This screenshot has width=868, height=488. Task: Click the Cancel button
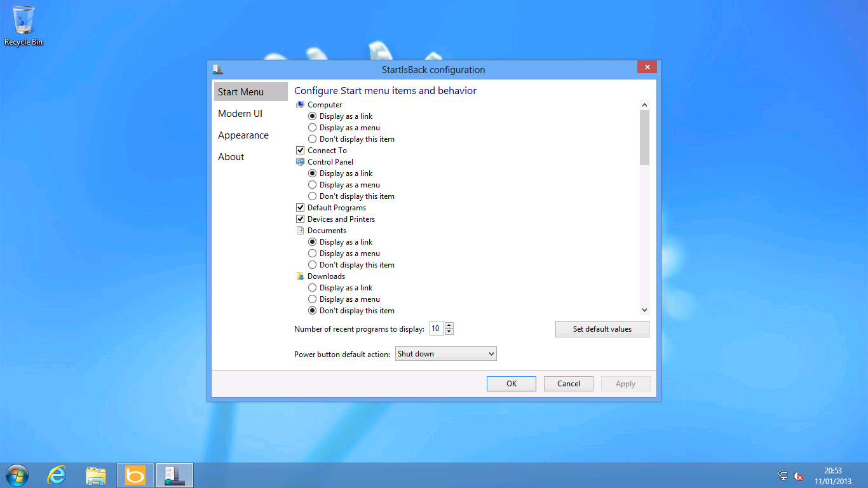click(569, 384)
